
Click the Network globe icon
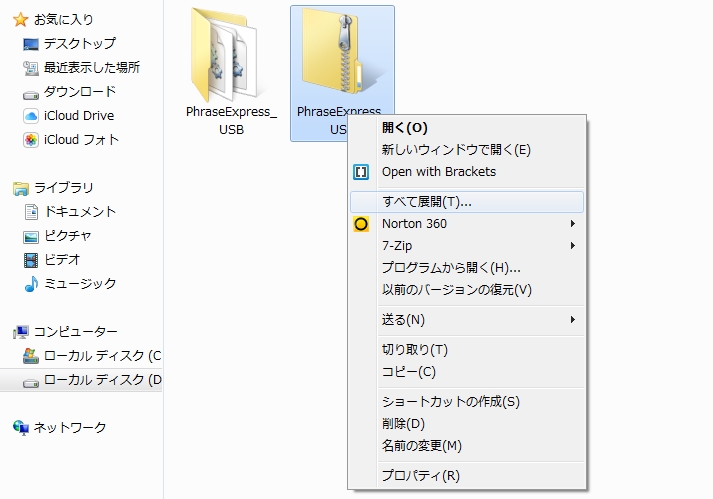point(21,428)
